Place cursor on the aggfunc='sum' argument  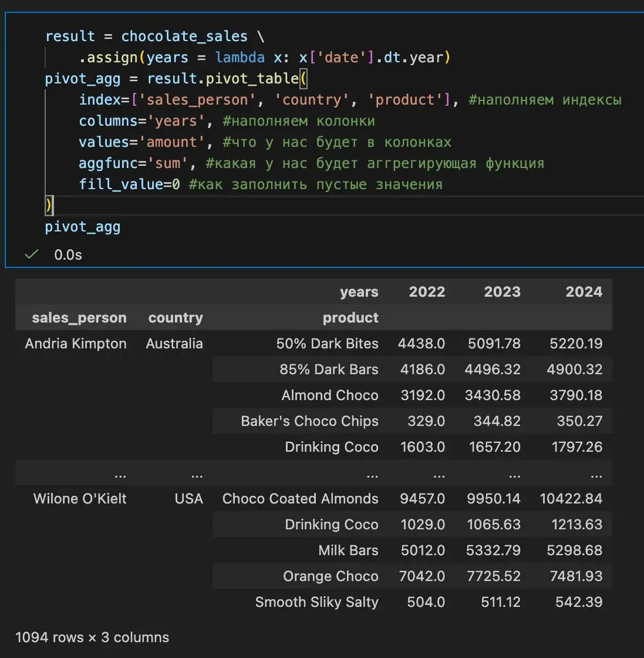click(133, 163)
